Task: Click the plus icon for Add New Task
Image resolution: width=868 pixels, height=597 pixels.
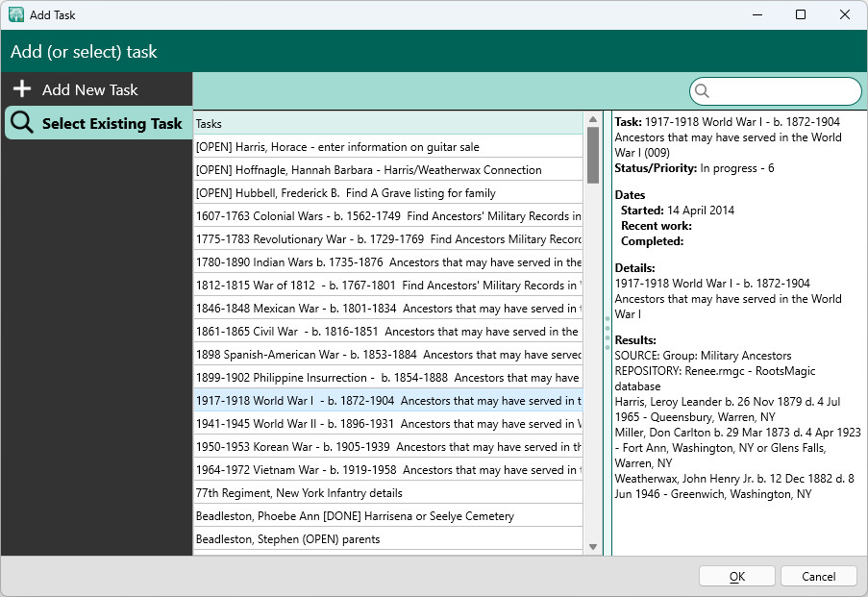Action: click(x=22, y=88)
